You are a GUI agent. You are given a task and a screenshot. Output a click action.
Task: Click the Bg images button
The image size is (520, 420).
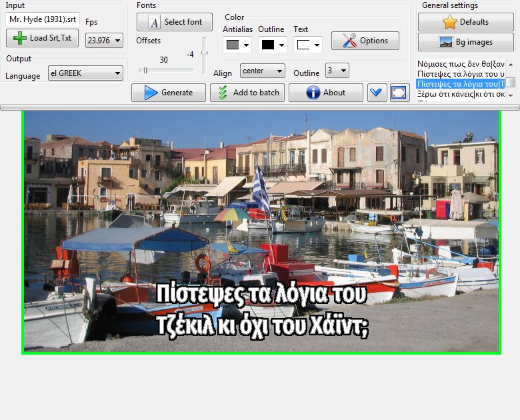click(465, 42)
